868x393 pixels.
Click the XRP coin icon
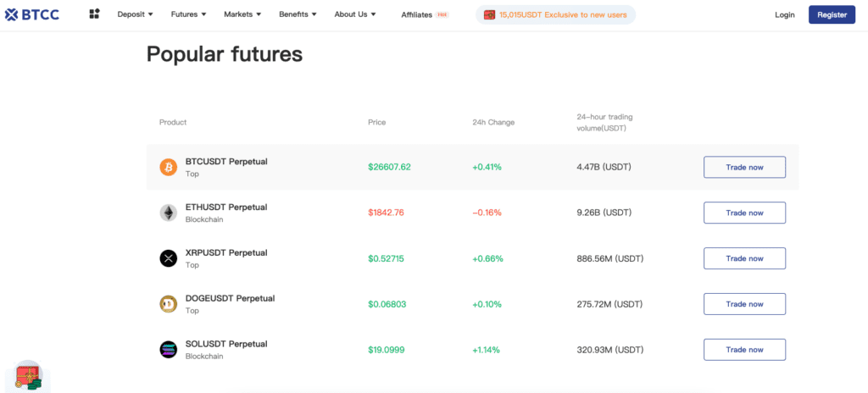click(x=169, y=258)
